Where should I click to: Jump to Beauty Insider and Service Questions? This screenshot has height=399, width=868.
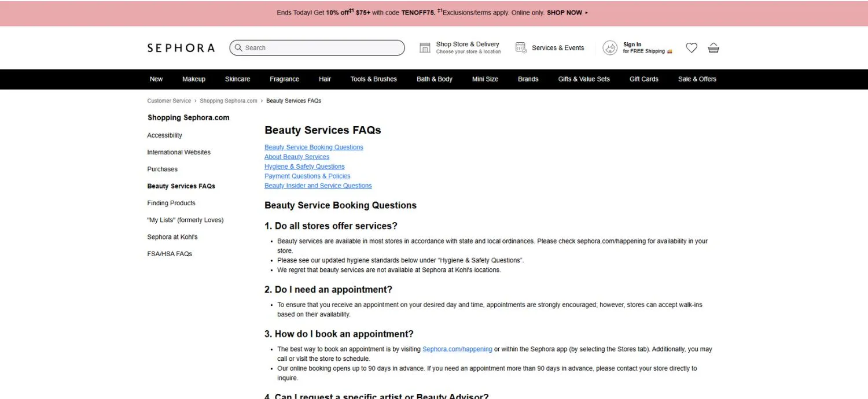click(x=318, y=186)
